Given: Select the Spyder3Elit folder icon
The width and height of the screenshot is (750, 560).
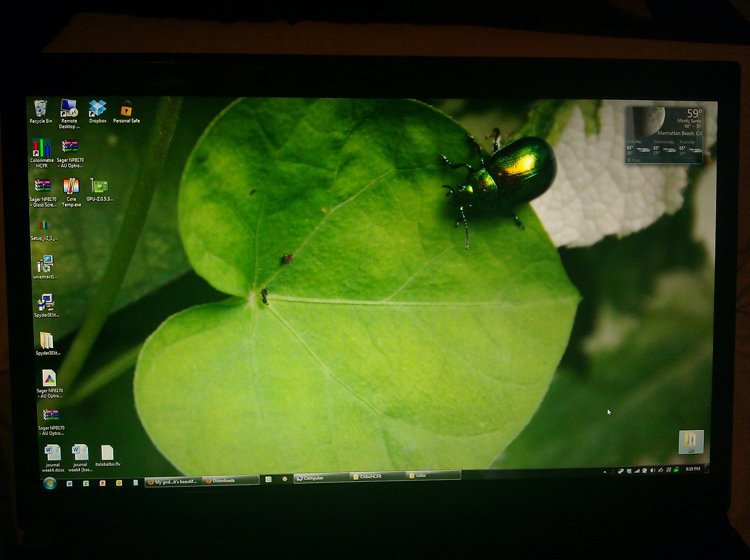Looking at the screenshot, I should pyautogui.click(x=47, y=344).
